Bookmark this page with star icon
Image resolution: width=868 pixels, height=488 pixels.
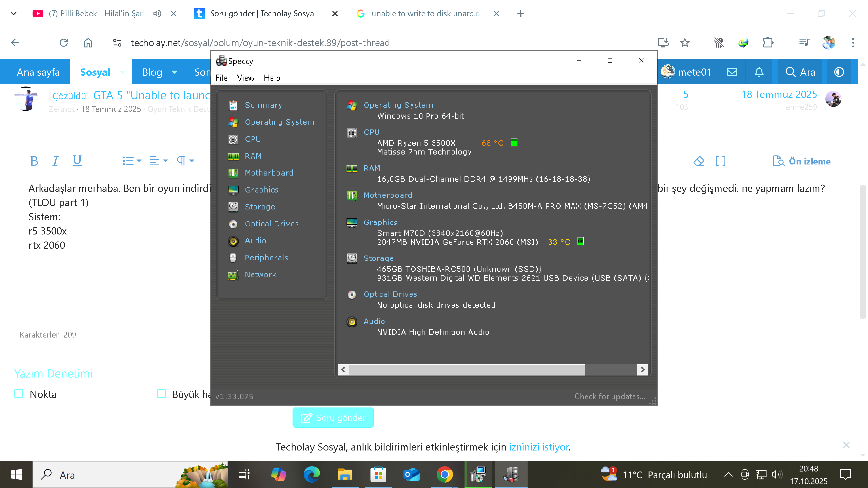(685, 43)
